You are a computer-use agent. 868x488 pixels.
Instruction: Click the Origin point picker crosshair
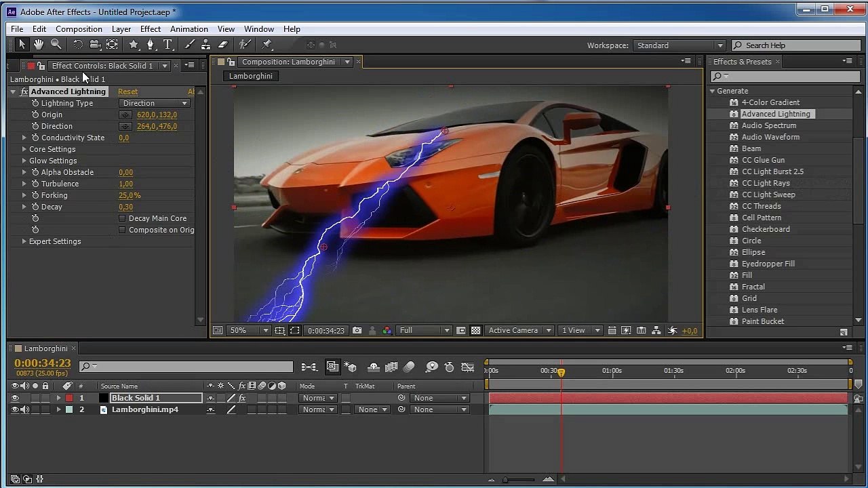coord(125,115)
